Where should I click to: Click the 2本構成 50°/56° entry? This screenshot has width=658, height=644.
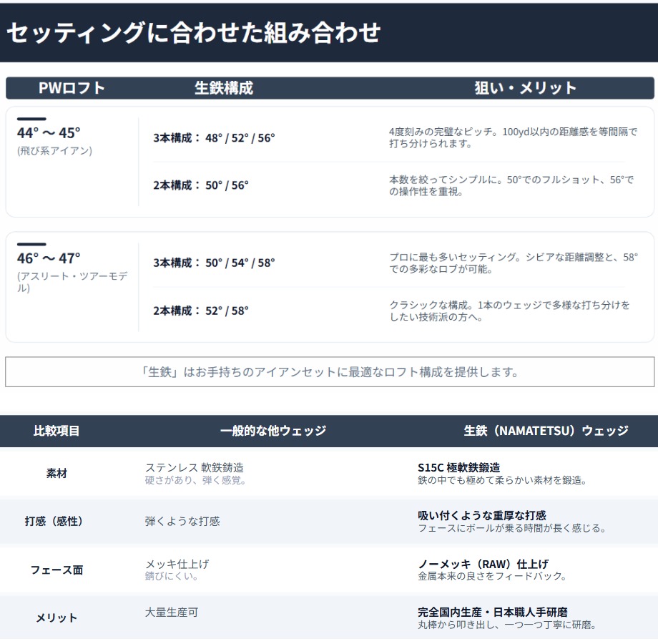click(x=201, y=185)
